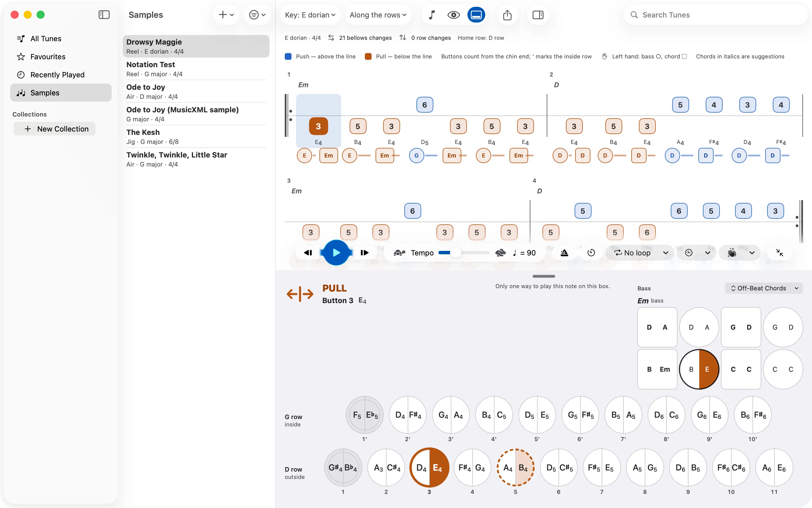
Task: Click the slow tortoise tempo icon
Action: click(399, 253)
